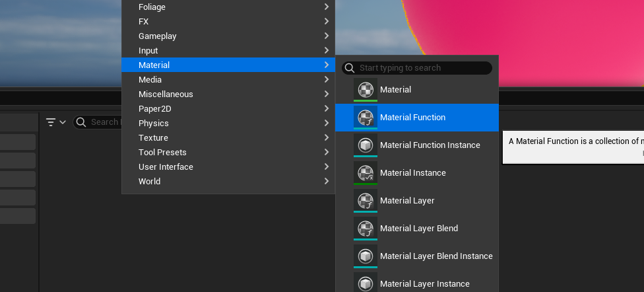Focus the content browser Search field
Screen dimensions: 644x292
point(98,122)
